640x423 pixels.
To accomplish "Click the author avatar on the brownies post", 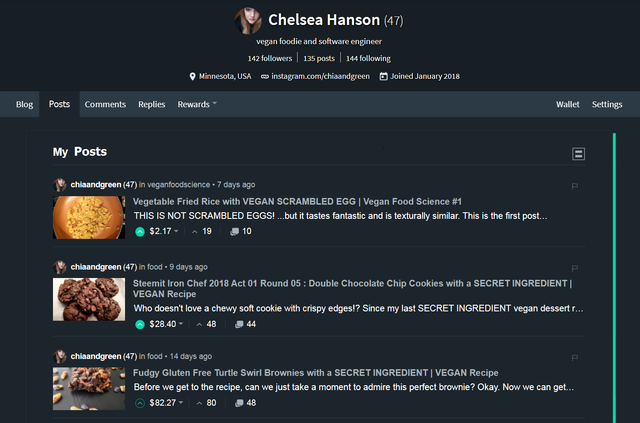I will (x=60, y=356).
